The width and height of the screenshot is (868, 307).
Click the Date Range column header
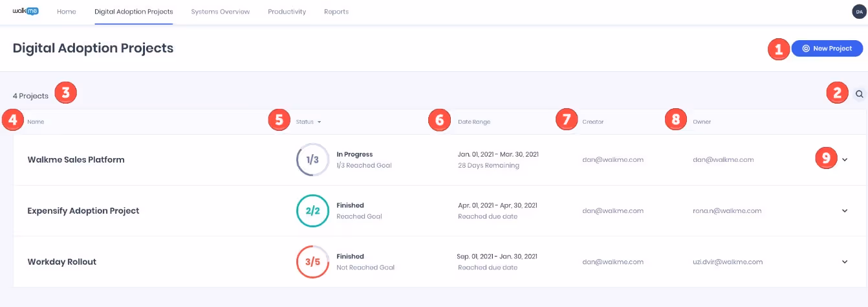pyautogui.click(x=474, y=122)
